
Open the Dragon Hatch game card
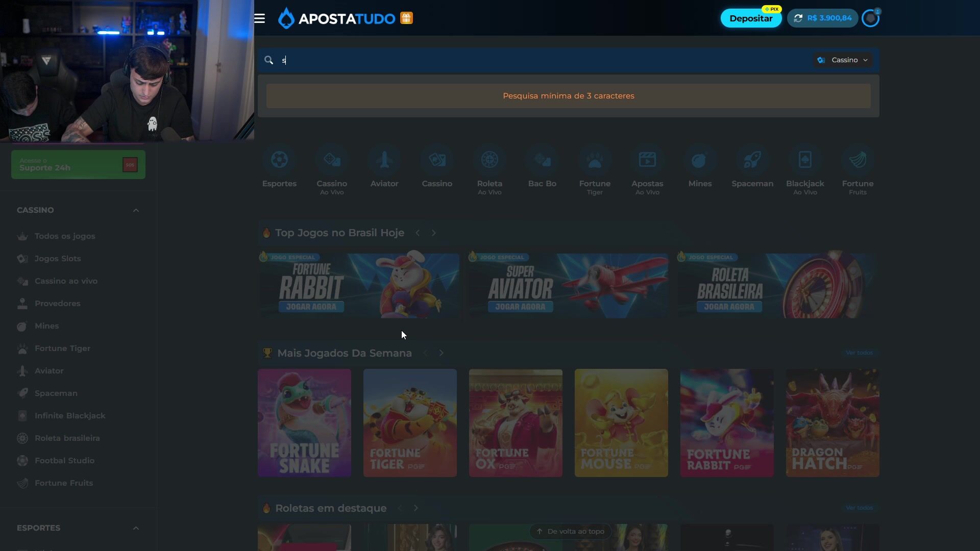click(832, 423)
